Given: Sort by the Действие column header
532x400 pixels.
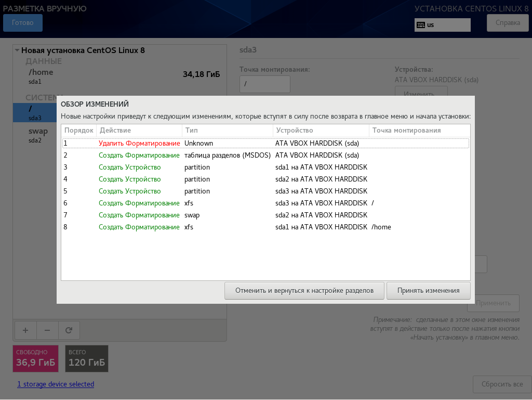Looking at the screenshot, I should pyautogui.click(x=139, y=131).
